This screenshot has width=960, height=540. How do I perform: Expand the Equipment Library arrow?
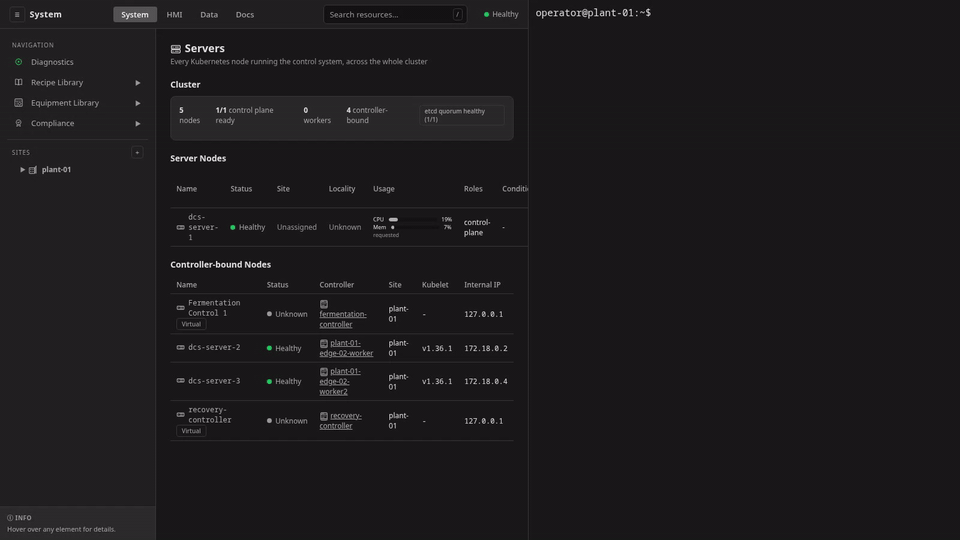(138, 103)
